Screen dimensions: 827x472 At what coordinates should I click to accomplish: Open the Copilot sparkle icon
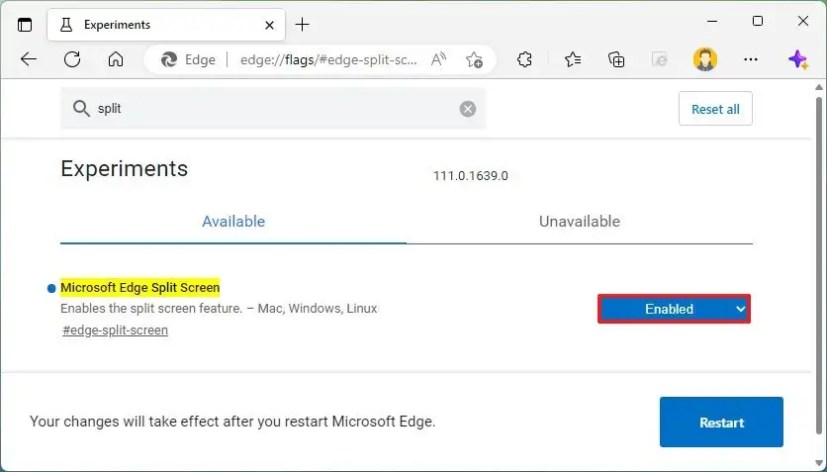tap(798, 60)
